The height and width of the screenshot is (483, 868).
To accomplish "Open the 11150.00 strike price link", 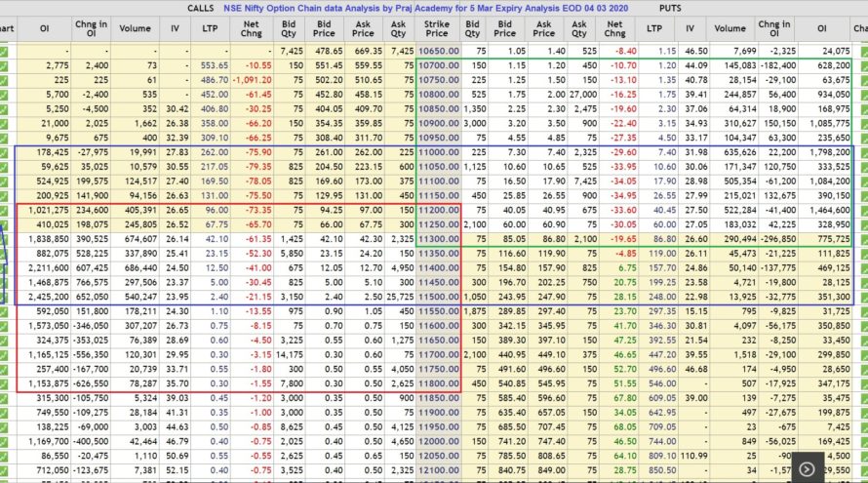I will click(x=439, y=195).
